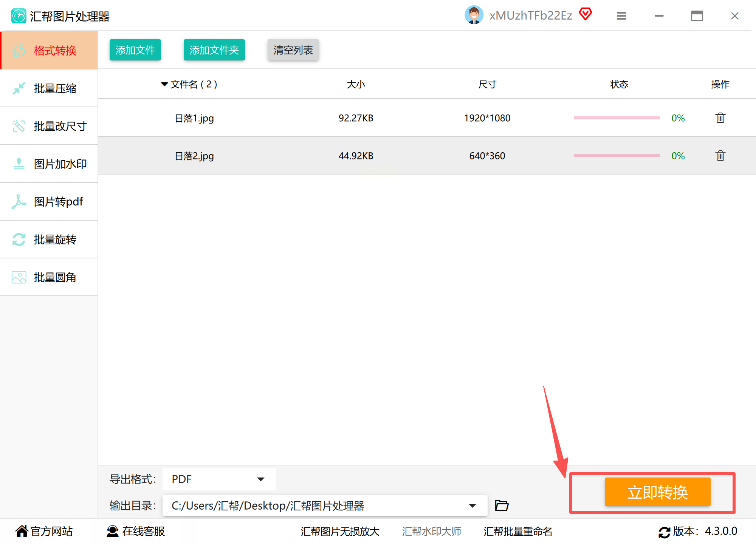Select the 日落2.jpg file row
The image size is (756, 544).
(x=194, y=156)
